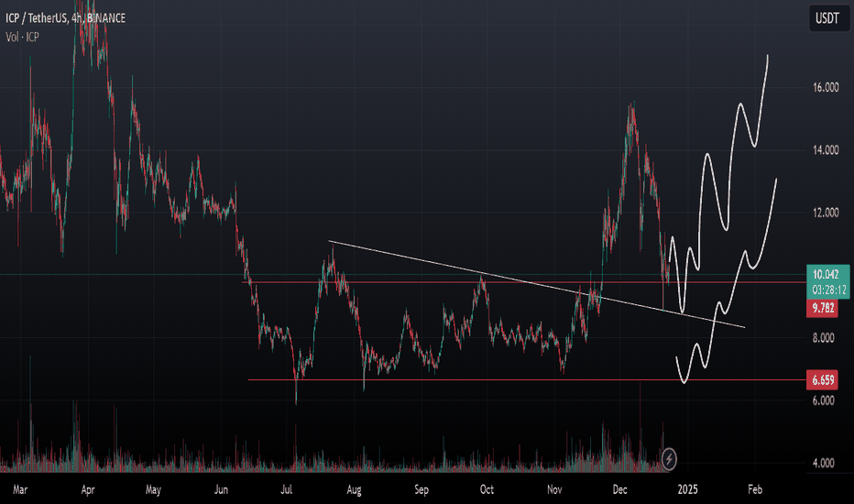854x504 pixels.
Task: Click the current price label 10.042
Action: pyautogui.click(x=826, y=275)
